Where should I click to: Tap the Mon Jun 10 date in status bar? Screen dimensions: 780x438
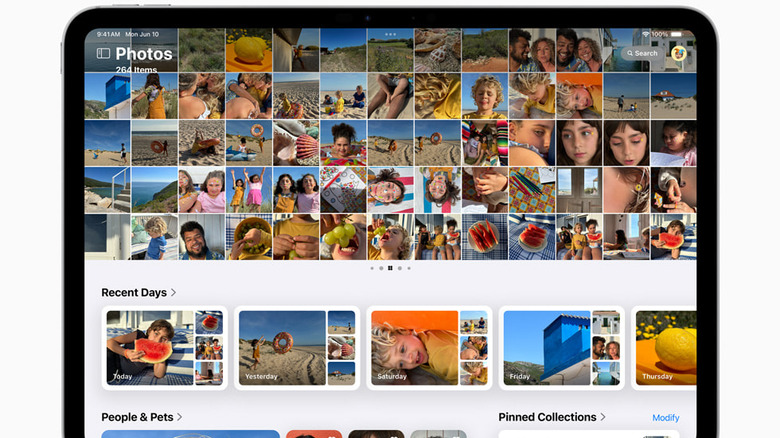tap(142, 34)
